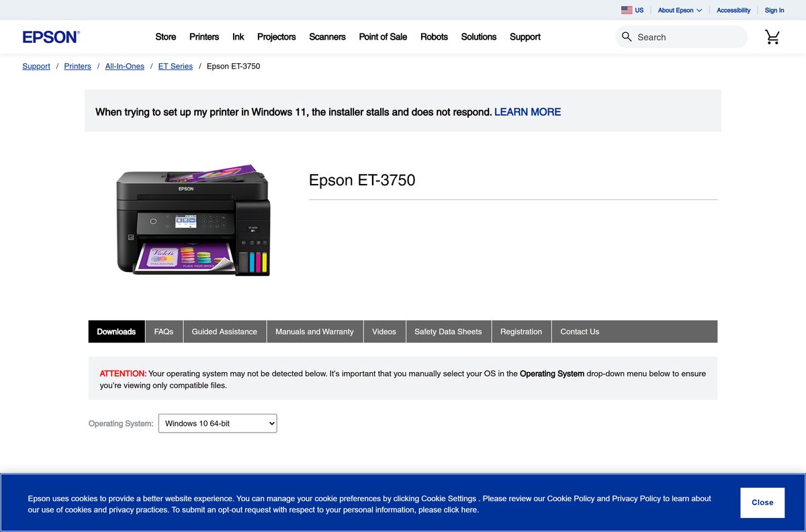The width and height of the screenshot is (806, 532).
Task: Click the ET Series breadcrumb link
Action: click(175, 66)
